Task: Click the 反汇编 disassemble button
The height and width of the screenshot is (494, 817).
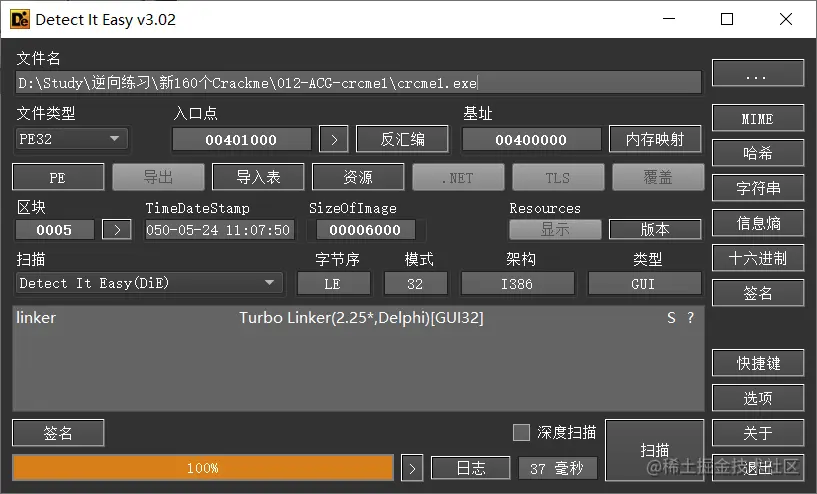Action: pos(402,139)
